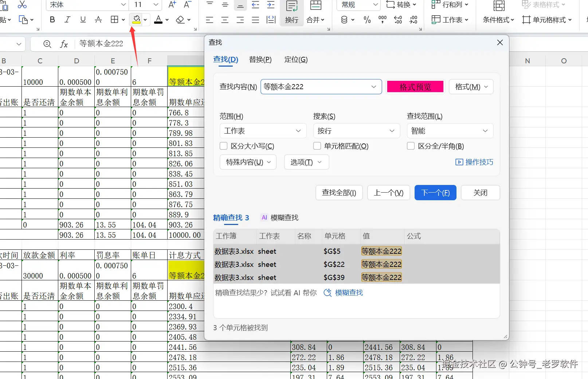The height and width of the screenshot is (379, 588).
Task: Click the increase decimal places icon
Action: click(398, 20)
